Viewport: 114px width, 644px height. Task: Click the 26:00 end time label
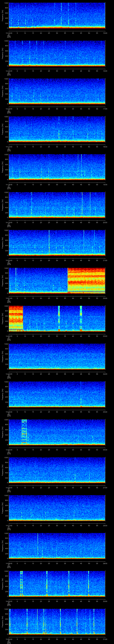[x=105, y=450]
